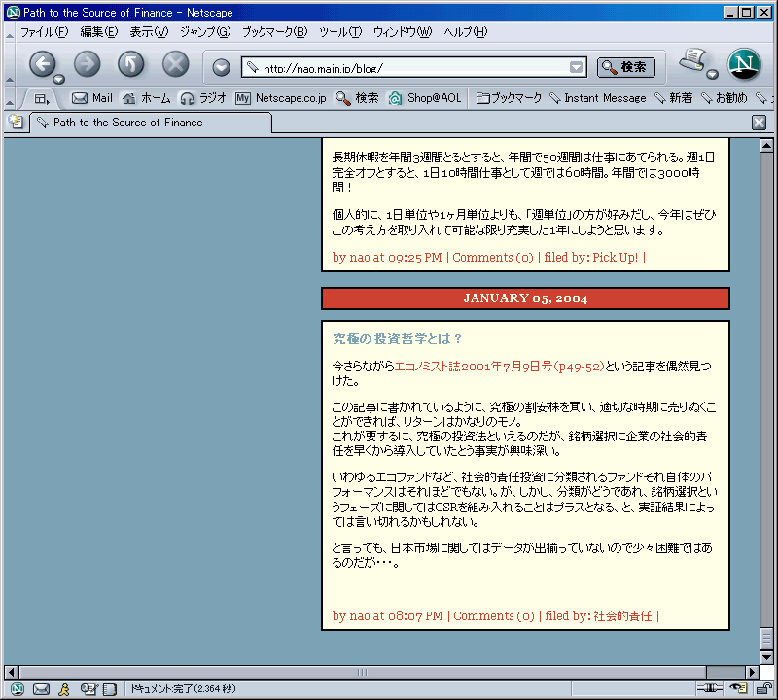
Task: Open the ブックマーク folder in personal toolbar
Action: tap(509, 98)
